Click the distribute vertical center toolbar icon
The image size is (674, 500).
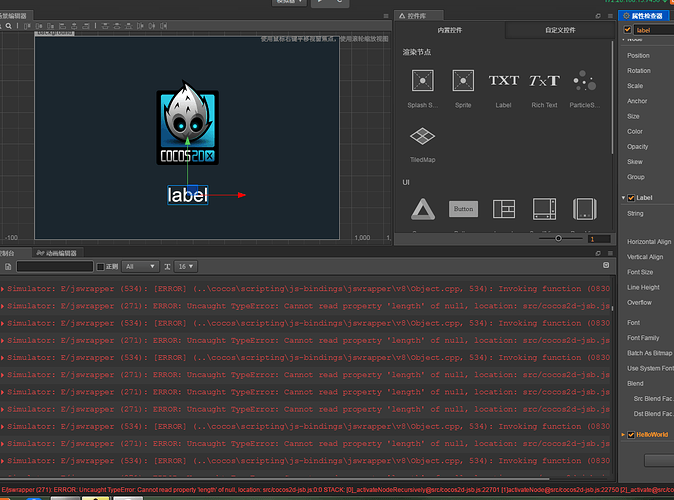point(117,26)
